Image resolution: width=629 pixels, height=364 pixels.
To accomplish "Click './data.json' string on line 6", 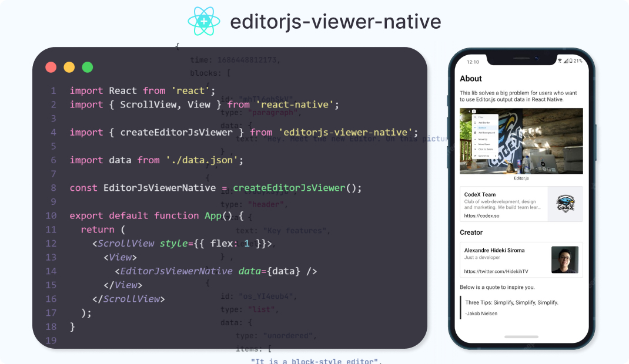I will 202,160.
